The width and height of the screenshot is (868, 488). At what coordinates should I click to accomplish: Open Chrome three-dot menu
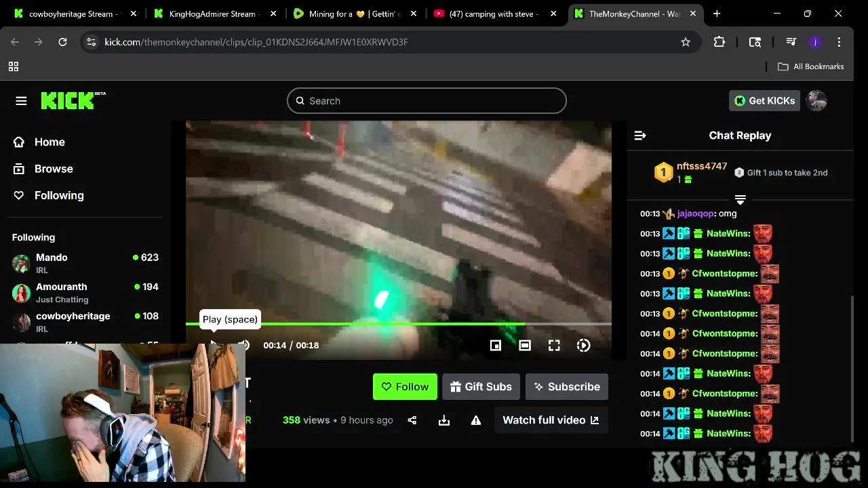click(x=840, y=42)
